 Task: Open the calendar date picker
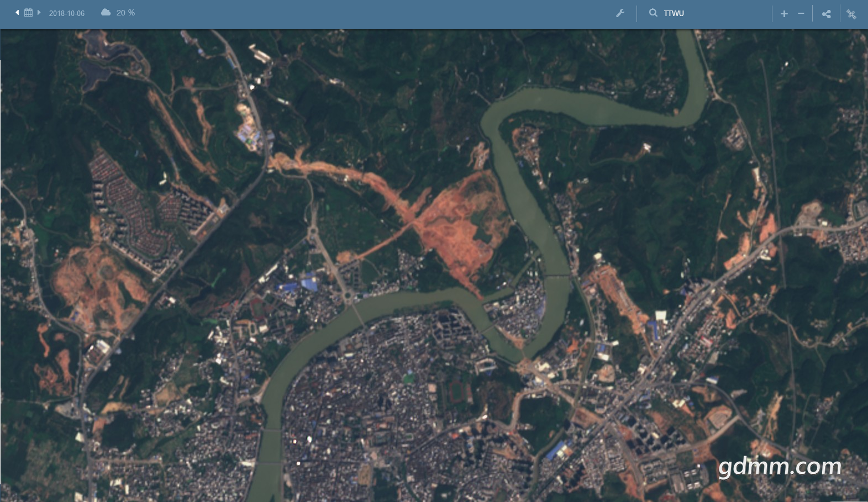(28, 13)
